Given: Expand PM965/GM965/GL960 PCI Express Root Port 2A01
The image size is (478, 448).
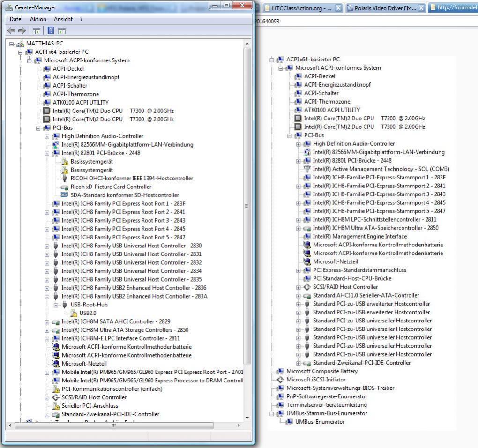Looking at the screenshot, I should point(47,373).
